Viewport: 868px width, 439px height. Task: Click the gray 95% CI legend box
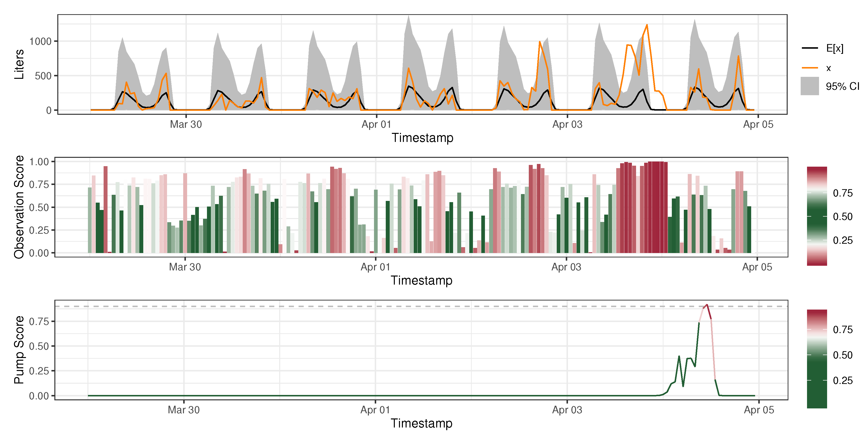tap(810, 86)
